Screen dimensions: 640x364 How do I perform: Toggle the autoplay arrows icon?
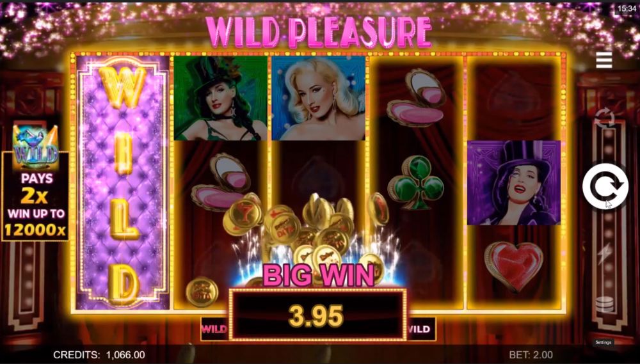(604, 118)
